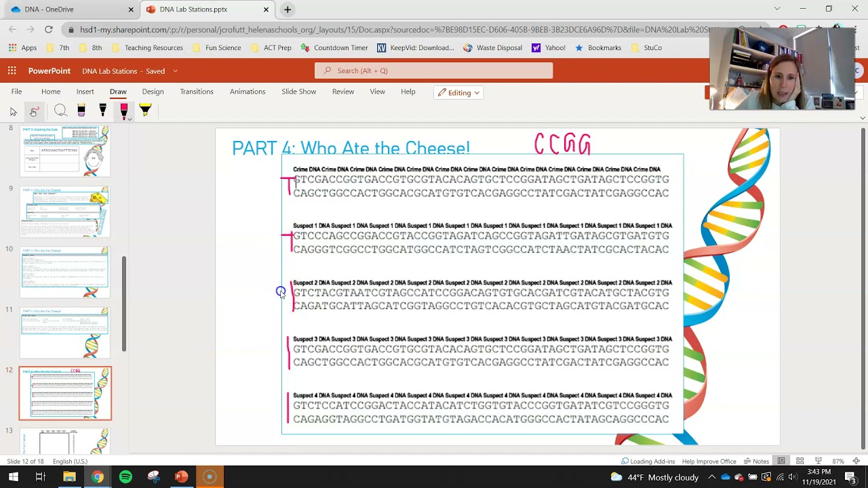Viewport: 868px width, 488px height.
Task: Open the ACT Prep bookmark folder
Action: point(271,48)
